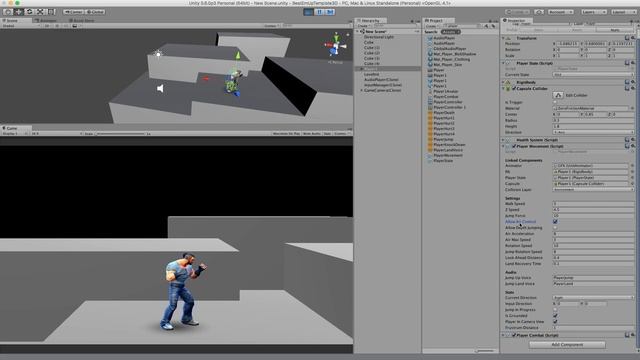Toggle Capsule Collider enabled checkbox
The width and height of the screenshot is (640, 360).
513,88
